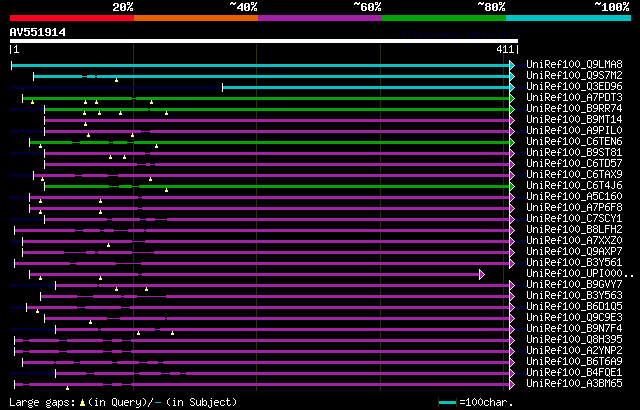Click the purple arrowhead of the A3BM65 hit
The height and width of the screenshot is (410, 640).
(512, 384)
